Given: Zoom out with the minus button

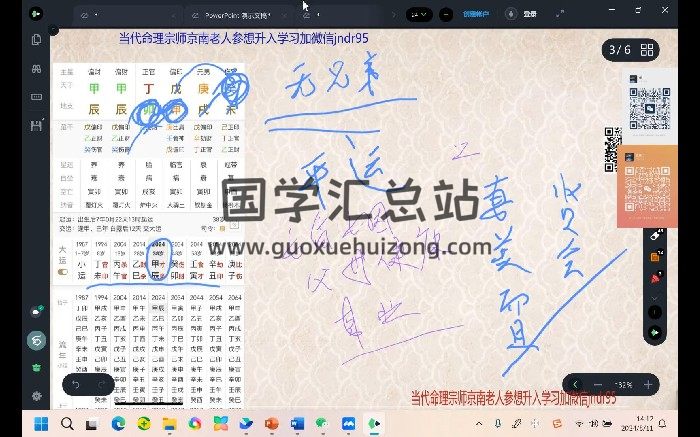Looking at the screenshot, I should click(598, 384).
